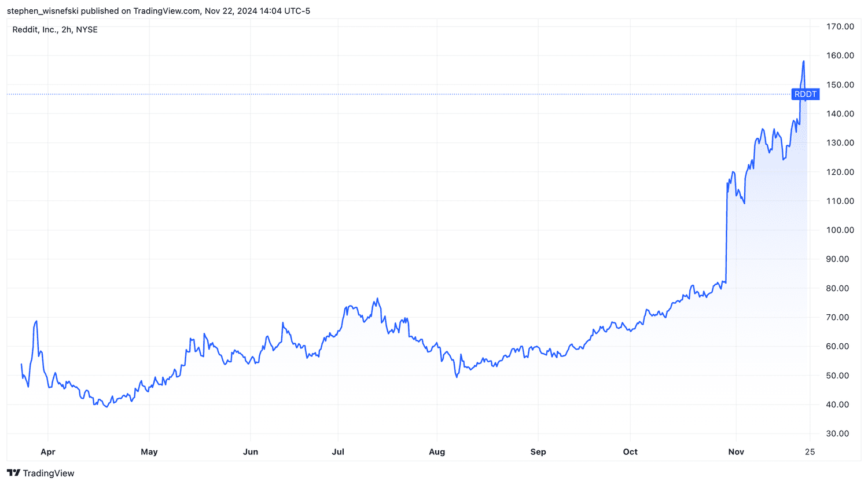This screenshot has width=868, height=485.
Task: Click the 170.00 price axis label
Action: (x=840, y=27)
